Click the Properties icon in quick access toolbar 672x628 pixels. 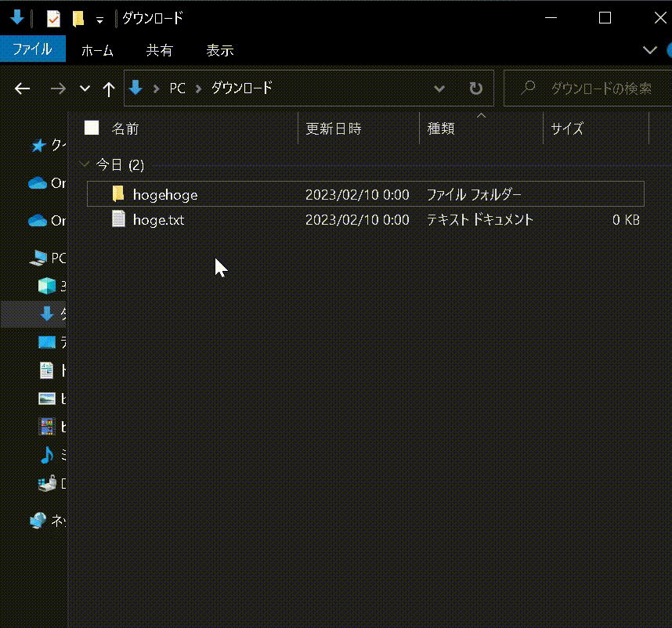(x=53, y=18)
